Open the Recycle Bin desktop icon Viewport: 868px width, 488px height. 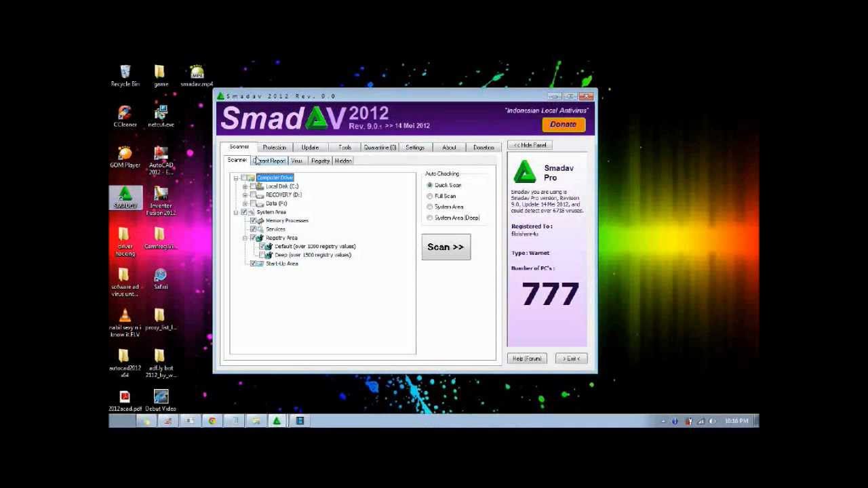click(125, 77)
